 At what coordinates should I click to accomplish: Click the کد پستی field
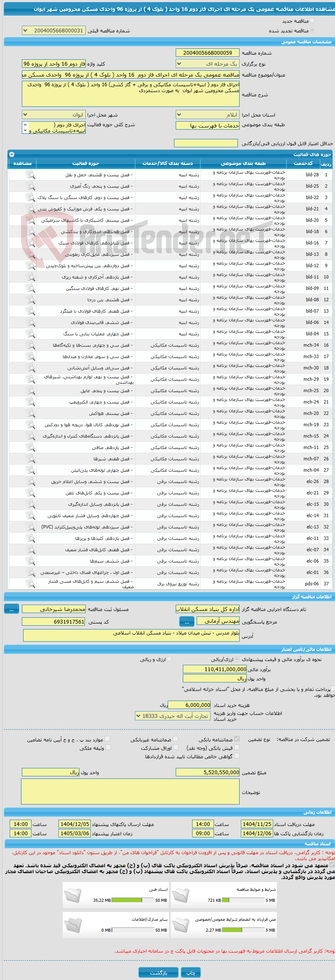click(53, 621)
